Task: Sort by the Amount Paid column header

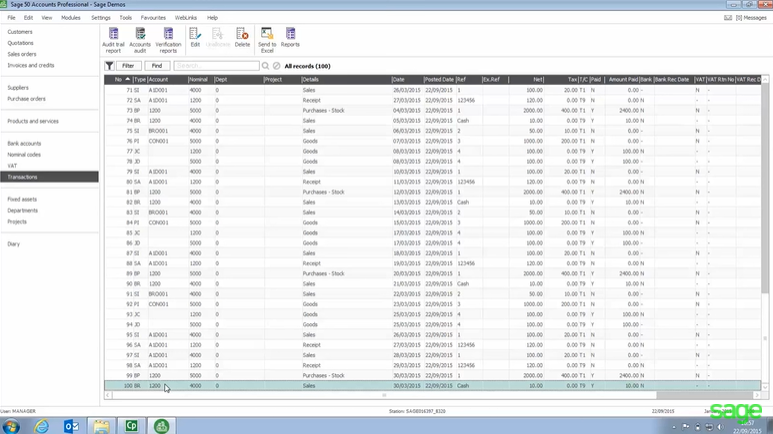Action: pyautogui.click(x=622, y=79)
